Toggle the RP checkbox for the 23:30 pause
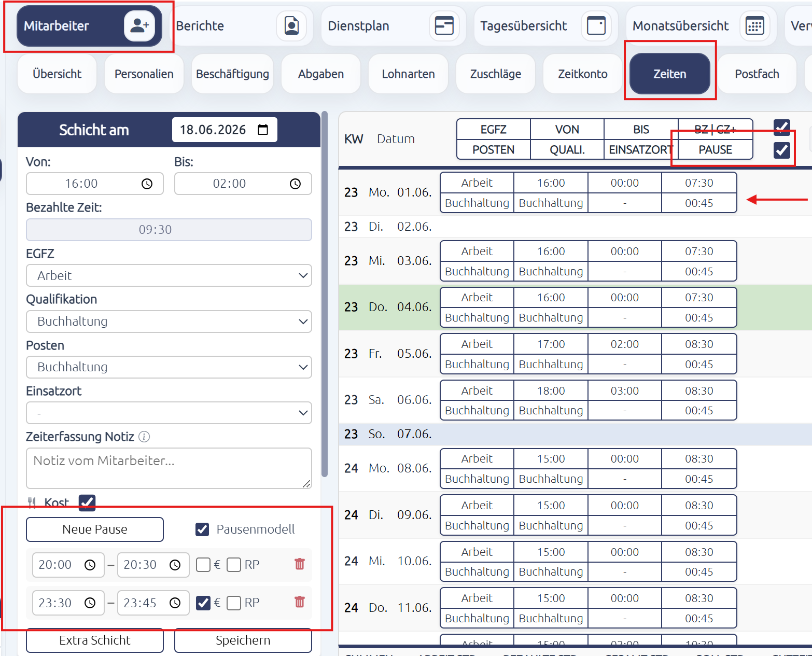The width and height of the screenshot is (812, 656). tap(234, 603)
